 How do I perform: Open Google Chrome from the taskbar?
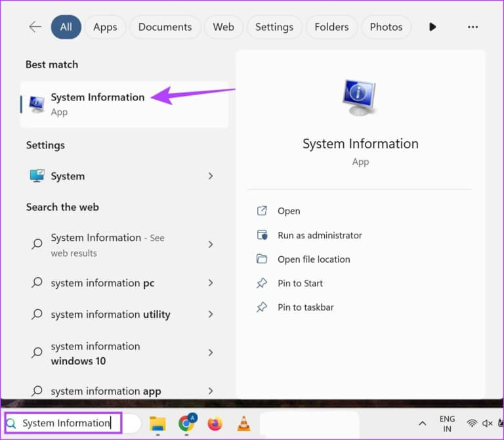pos(187,423)
